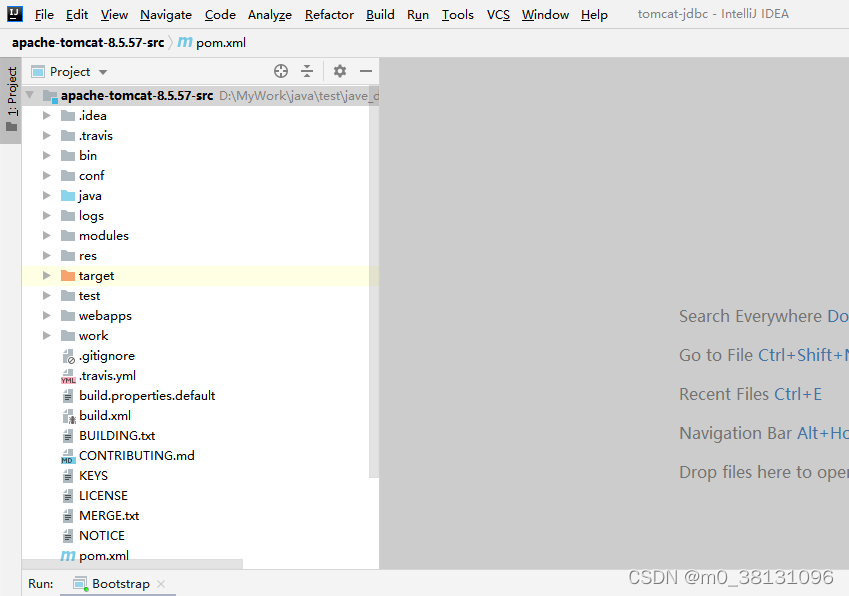
Task: Click the MD icon of CONTRIBUTING.md
Action: point(68,456)
